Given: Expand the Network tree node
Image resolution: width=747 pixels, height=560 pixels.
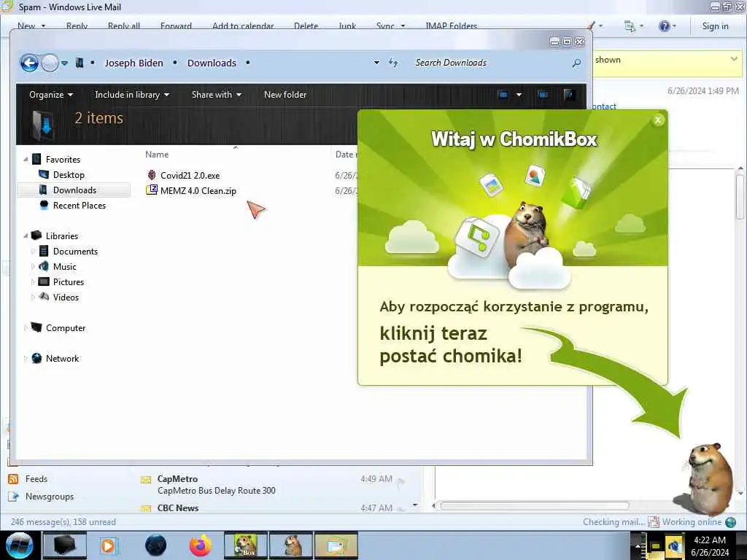Looking at the screenshot, I should pyautogui.click(x=26, y=359).
